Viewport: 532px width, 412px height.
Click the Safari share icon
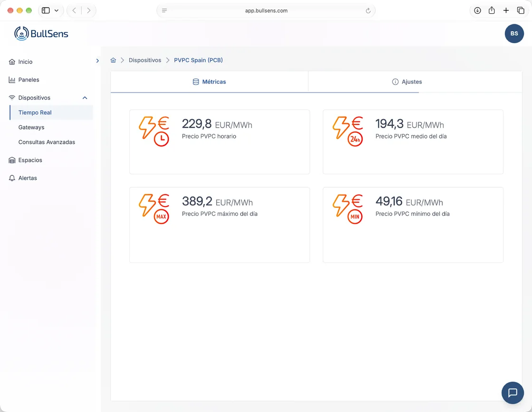tap(492, 10)
